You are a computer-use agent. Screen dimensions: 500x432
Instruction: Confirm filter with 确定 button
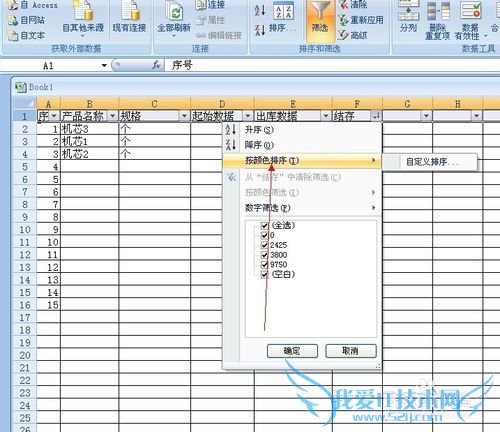tap(292, 351)
